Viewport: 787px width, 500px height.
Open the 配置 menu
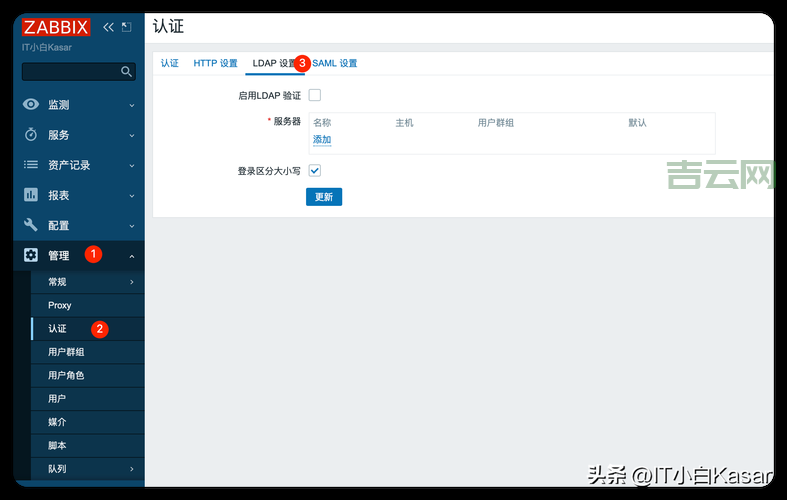(x=79, y=225)
